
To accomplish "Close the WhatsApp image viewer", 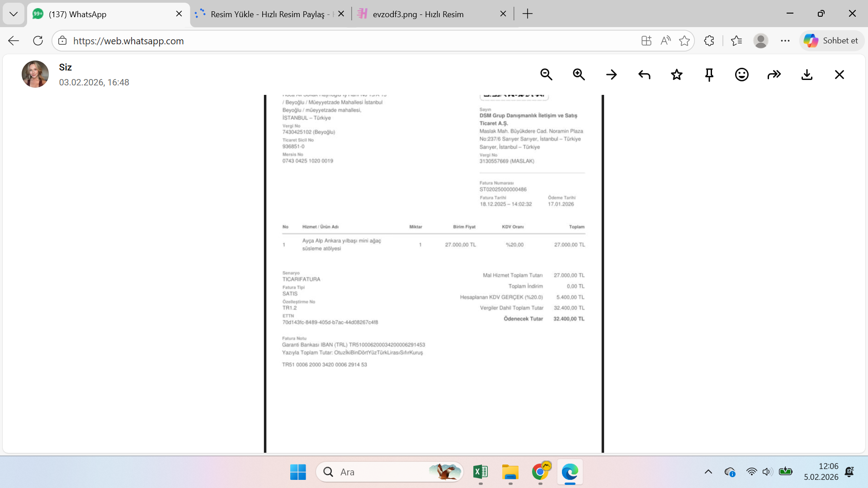I will (840, 75).
